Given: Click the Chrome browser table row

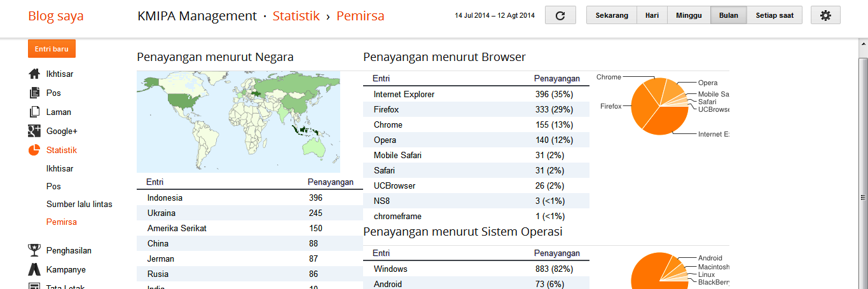Looking at the screenshot, I should (476, 124).
